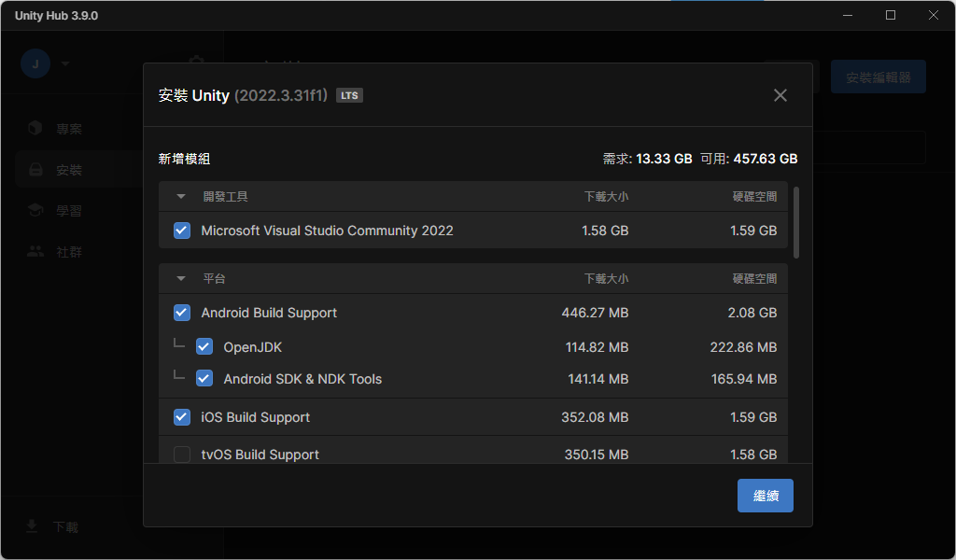Open the 安裝 installs sidebar item
Screen dimensions: 956x560
point(79,170)
